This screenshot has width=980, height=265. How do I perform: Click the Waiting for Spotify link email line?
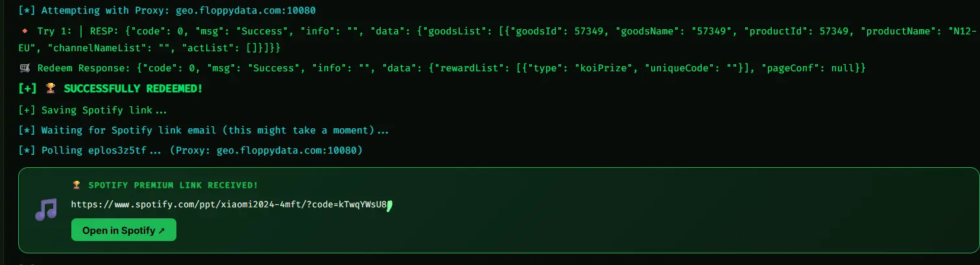tap(204, 130)
